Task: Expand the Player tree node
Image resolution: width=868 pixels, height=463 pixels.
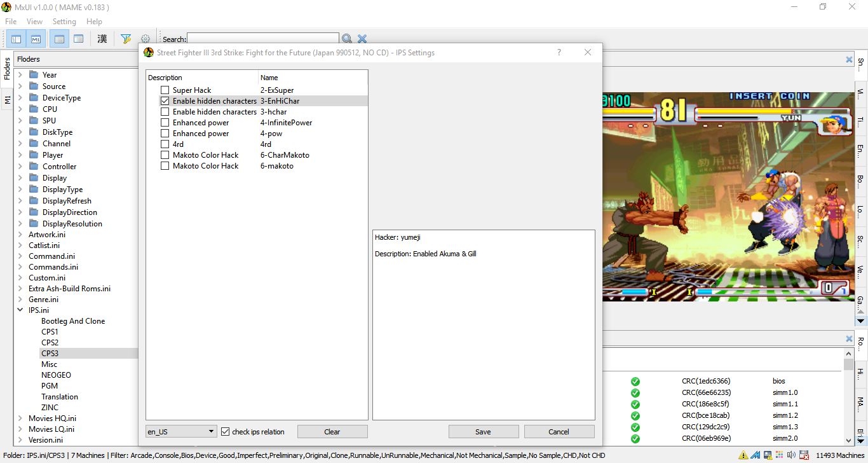Action: tap(20, 155)
